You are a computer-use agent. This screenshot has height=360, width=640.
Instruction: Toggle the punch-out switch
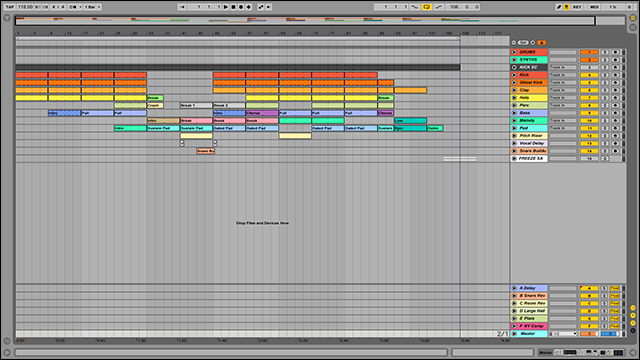438,7
